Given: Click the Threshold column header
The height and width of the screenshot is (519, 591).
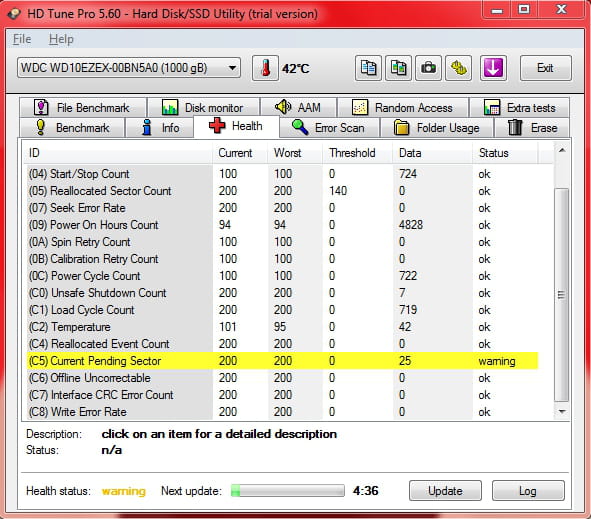Looking at the screenshot, I should tap(358, 153).
